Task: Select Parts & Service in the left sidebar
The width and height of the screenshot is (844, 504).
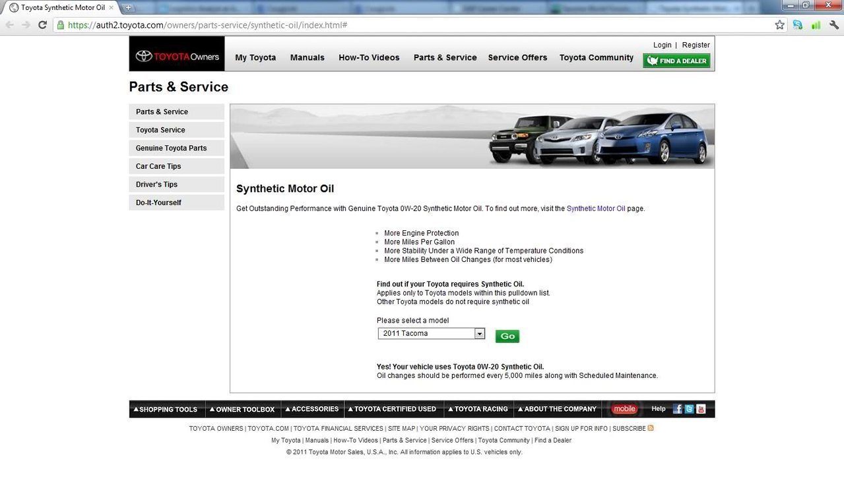Action: [177, 112]
